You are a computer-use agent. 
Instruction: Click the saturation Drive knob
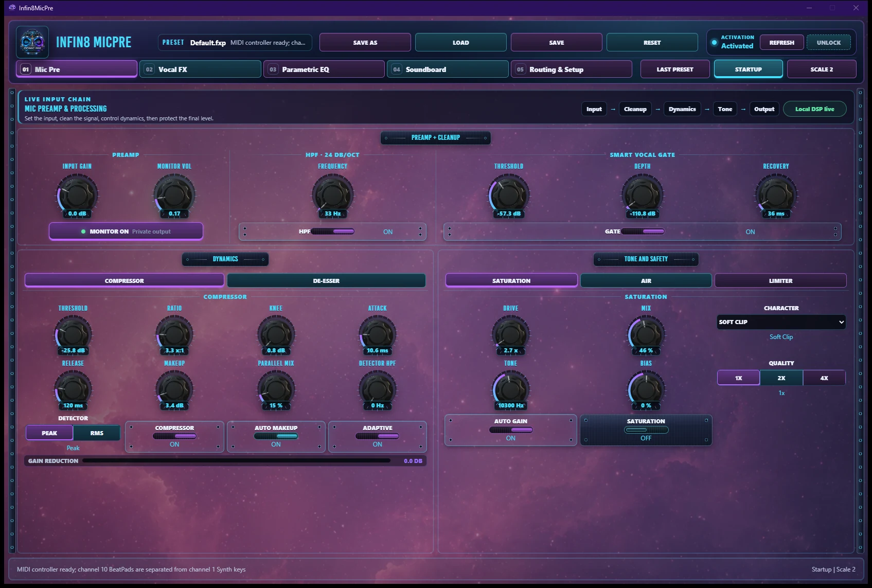(511, 334)
